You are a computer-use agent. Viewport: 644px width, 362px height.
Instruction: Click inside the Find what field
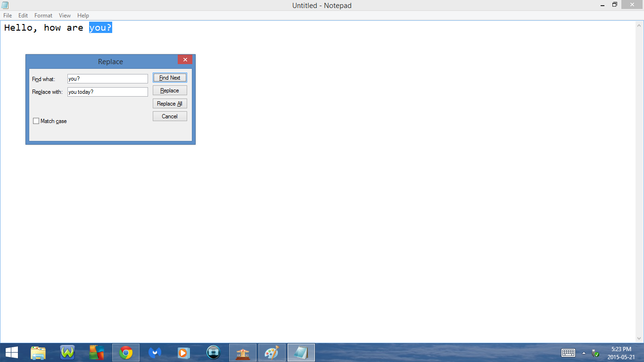tap(107, 78)
